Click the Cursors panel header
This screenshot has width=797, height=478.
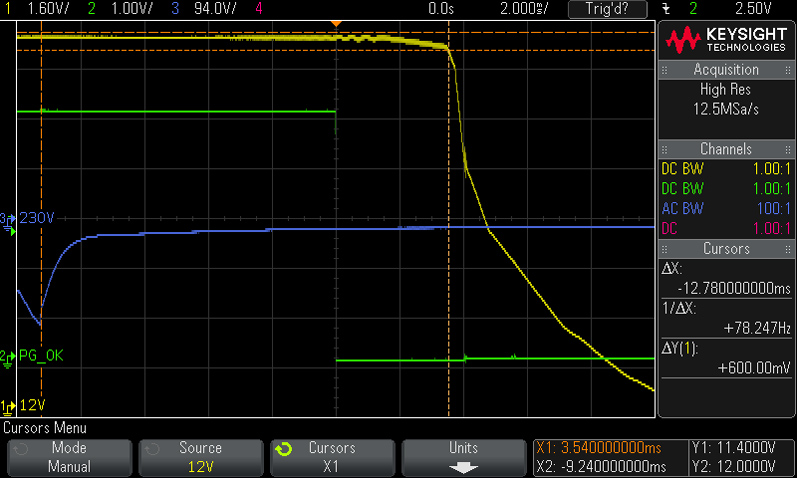pos(726,249)
